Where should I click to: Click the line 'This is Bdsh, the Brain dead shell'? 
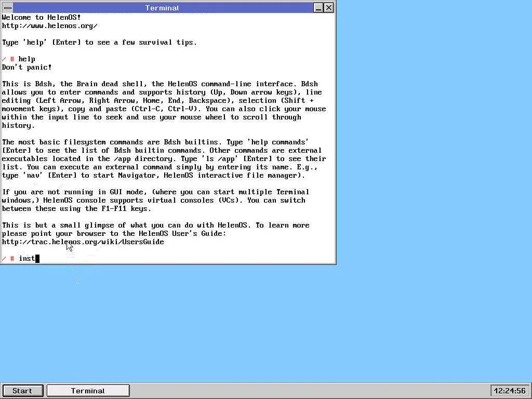pos(160,84)
